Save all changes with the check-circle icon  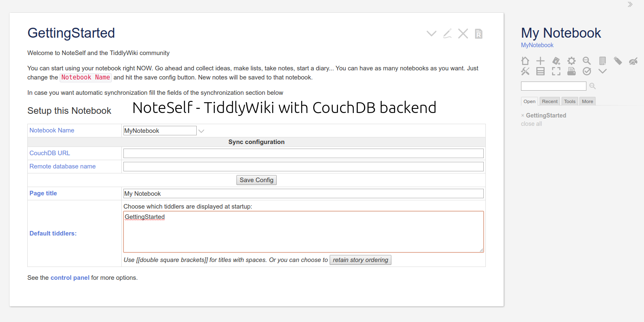(x=587, y=71)
